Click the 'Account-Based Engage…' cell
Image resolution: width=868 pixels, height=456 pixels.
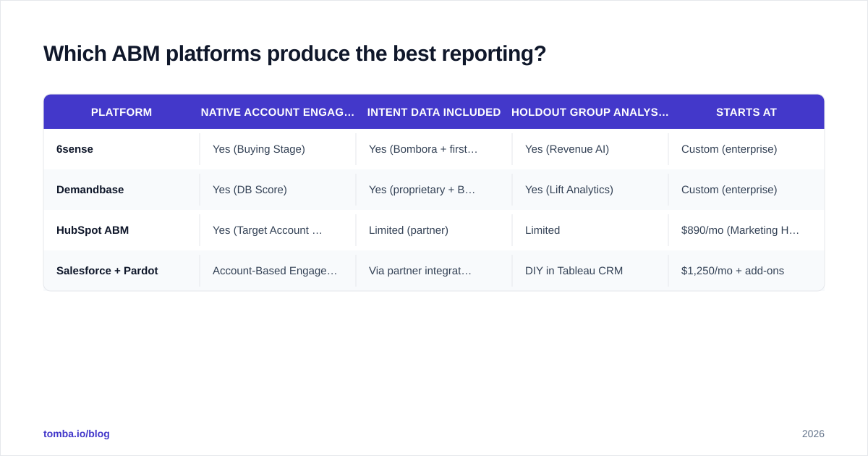[x=278, y=271]
